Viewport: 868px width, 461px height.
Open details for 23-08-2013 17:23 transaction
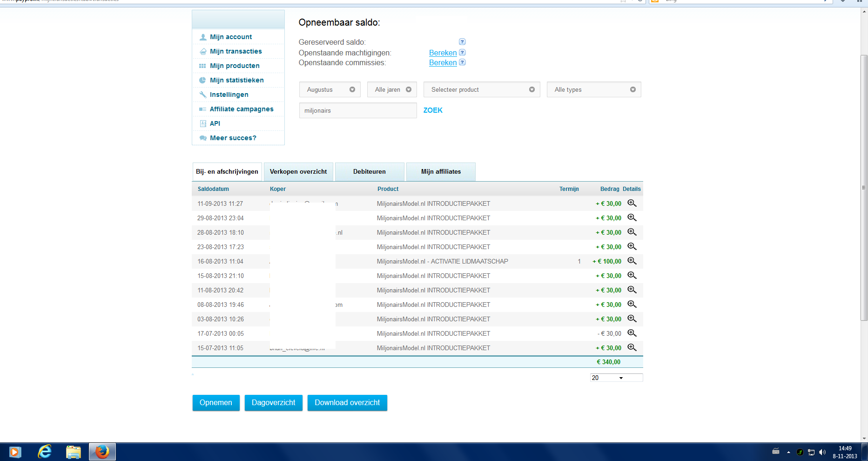[x=632, y=246]
